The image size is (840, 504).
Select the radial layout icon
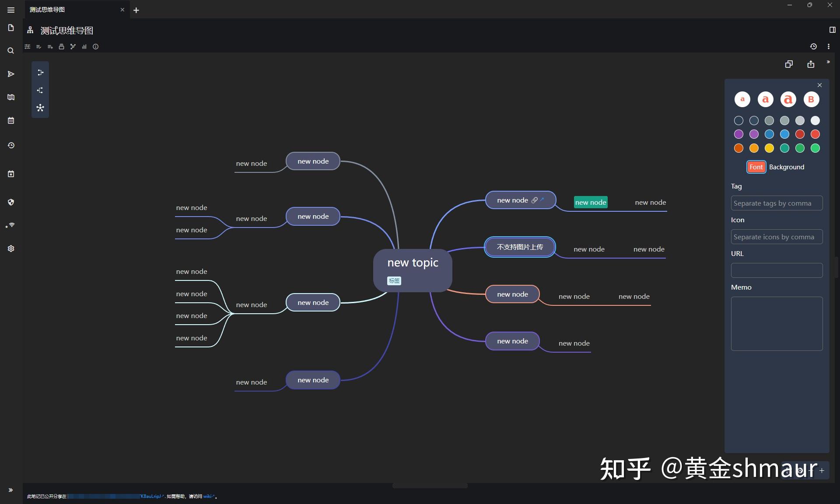[40, 108]
